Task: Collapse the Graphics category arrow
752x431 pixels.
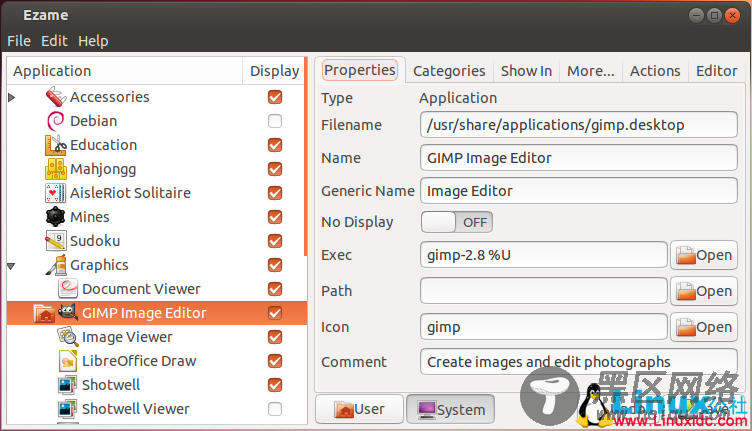Action: point(12,266)
